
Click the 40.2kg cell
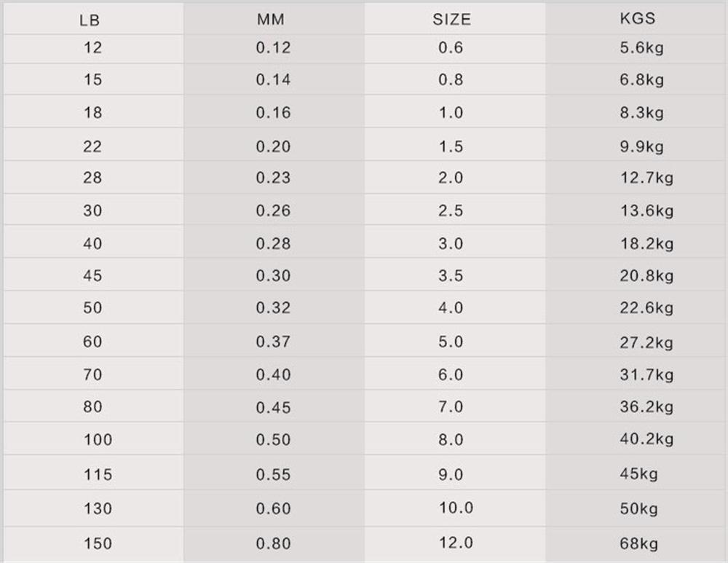point(646,438)
